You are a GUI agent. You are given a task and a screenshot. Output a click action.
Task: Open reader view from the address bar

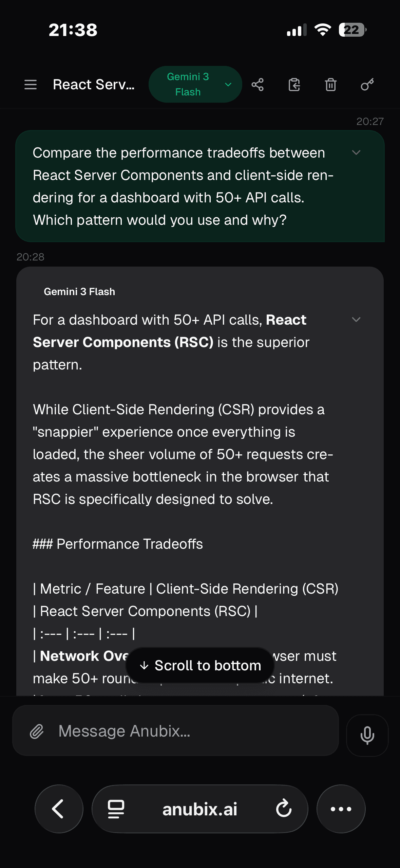(115, 809)
